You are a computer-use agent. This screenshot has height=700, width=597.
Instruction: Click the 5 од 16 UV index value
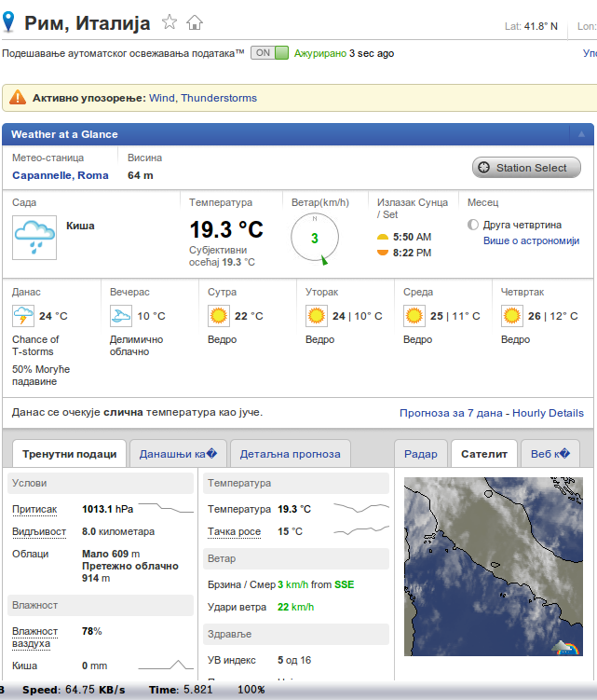point(294,660)
